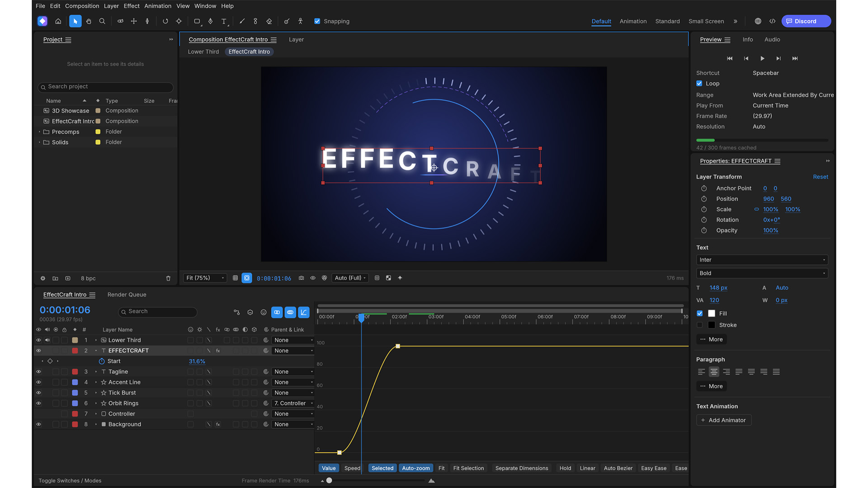Select the Puppet pin tool
Image resolution: width=868 pixels, height=488 pixels.
tap(300, 21)
